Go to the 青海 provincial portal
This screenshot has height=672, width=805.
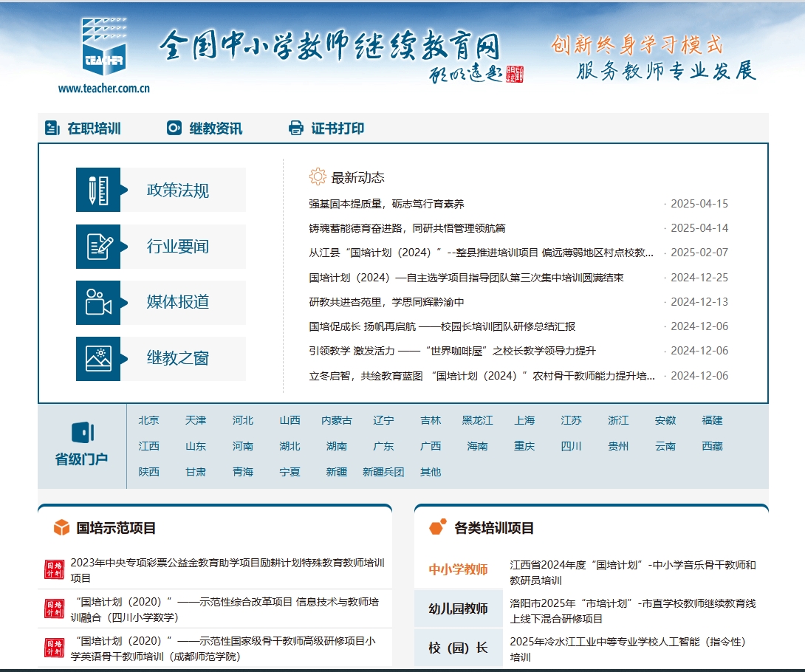click(x=243, y=472)
